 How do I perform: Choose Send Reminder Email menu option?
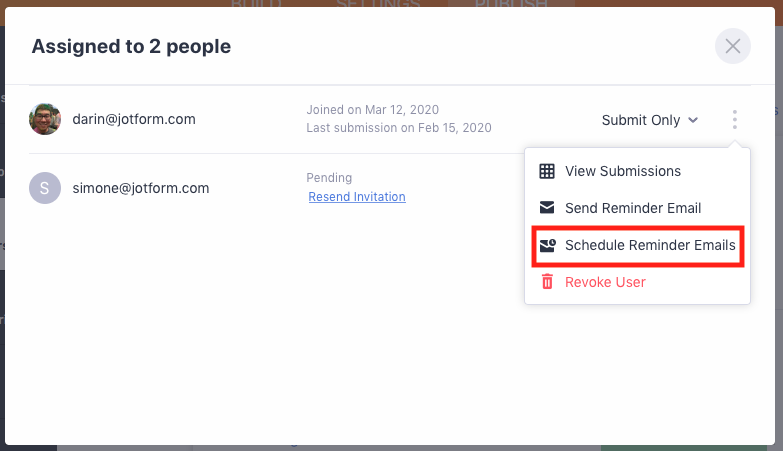coord(633,208)
